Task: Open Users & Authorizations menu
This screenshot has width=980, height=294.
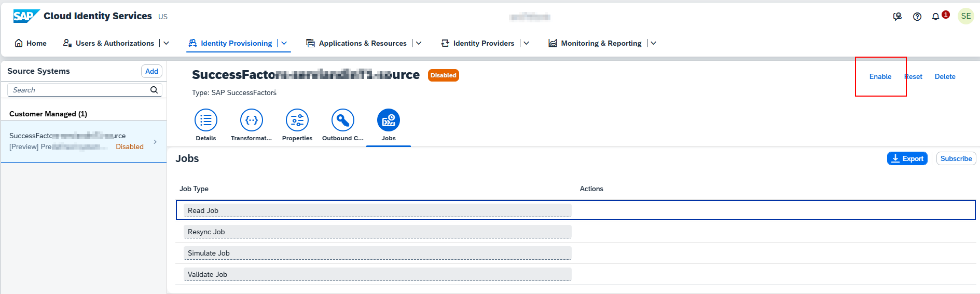Action: click(x=115, y=43)
